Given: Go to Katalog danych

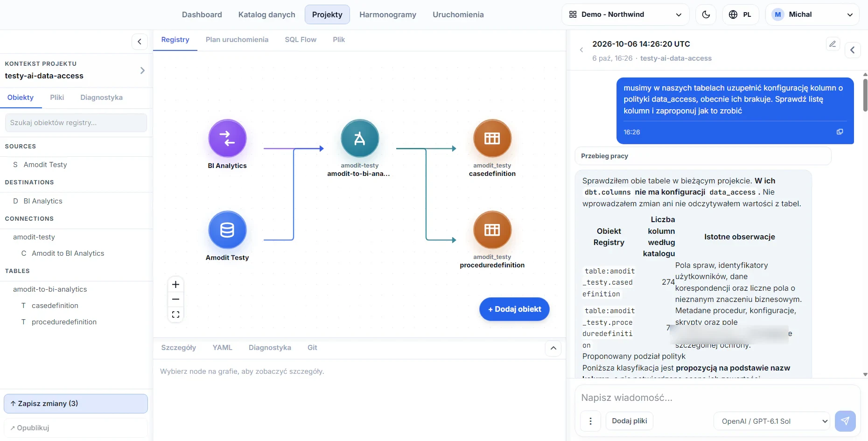Looking at the screenshot, I should click(x=266, y=14).
